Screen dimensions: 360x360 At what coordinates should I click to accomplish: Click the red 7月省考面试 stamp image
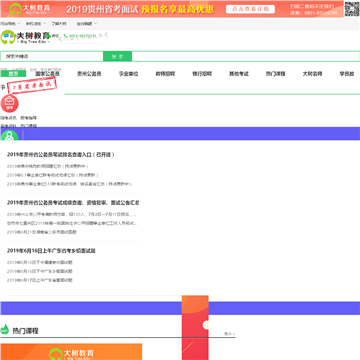click(32, 86)
